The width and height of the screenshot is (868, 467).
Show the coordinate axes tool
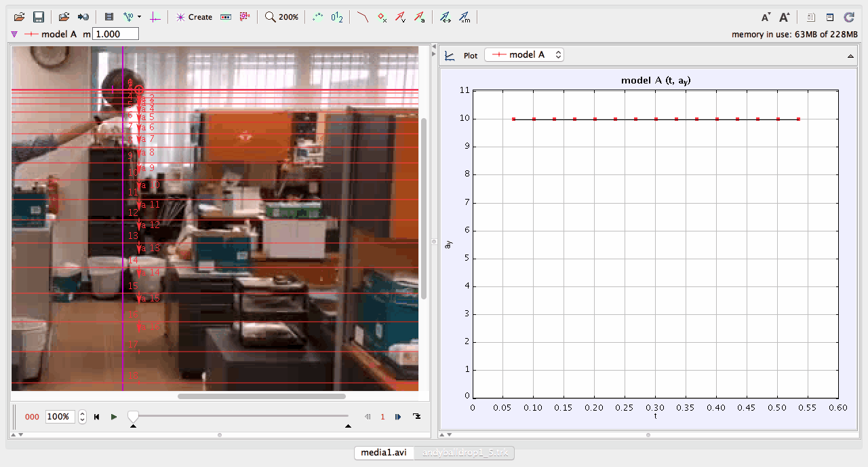[155, 17]
